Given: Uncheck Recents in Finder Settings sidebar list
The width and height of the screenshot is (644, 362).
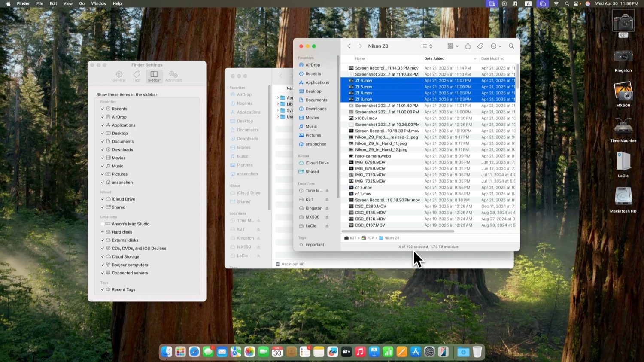Looking at the screenshot, I should coord(103,109).
